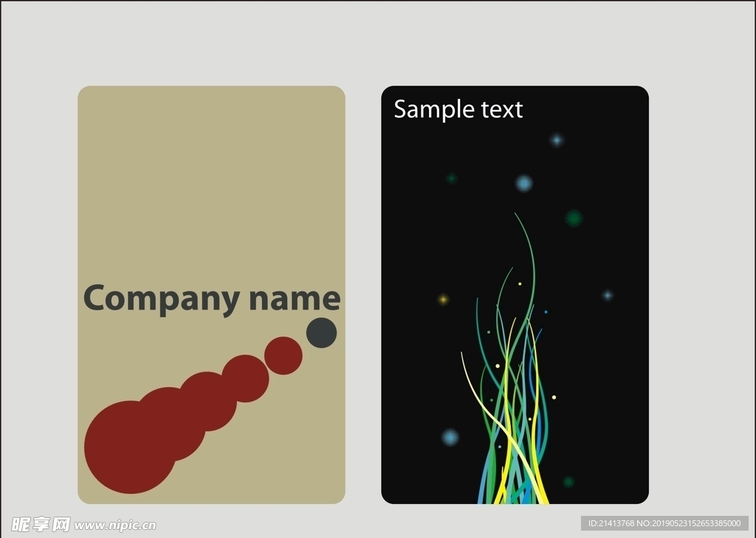Screen dimensions: 756x538
Task: Click the largest red circle
Action: (131, 447)
